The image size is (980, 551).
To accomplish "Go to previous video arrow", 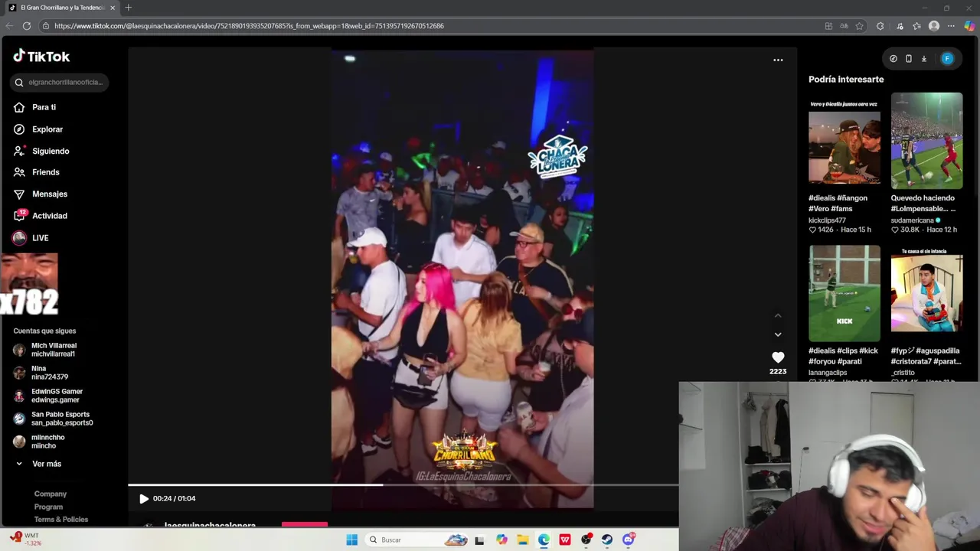I will point(778,315).
